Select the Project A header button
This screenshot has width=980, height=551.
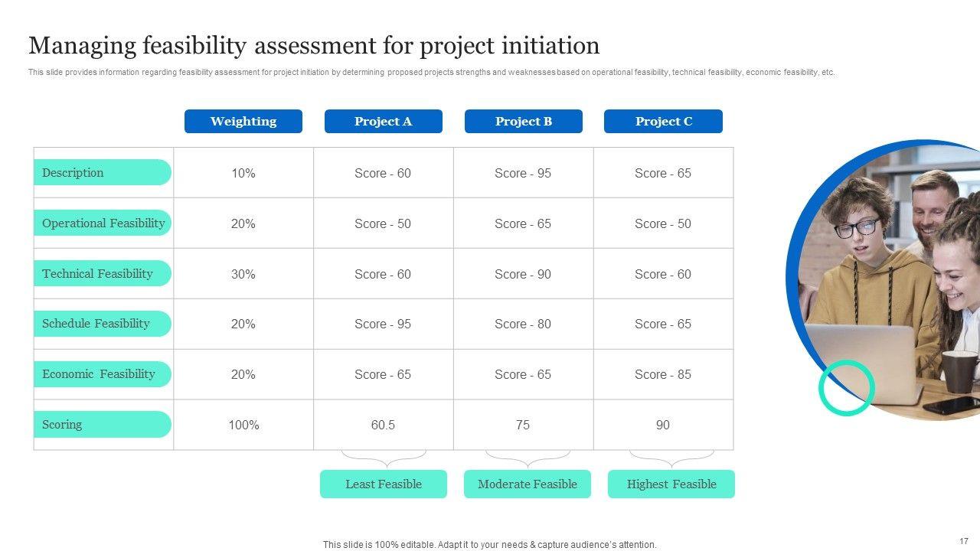click(x=383, y=122)
